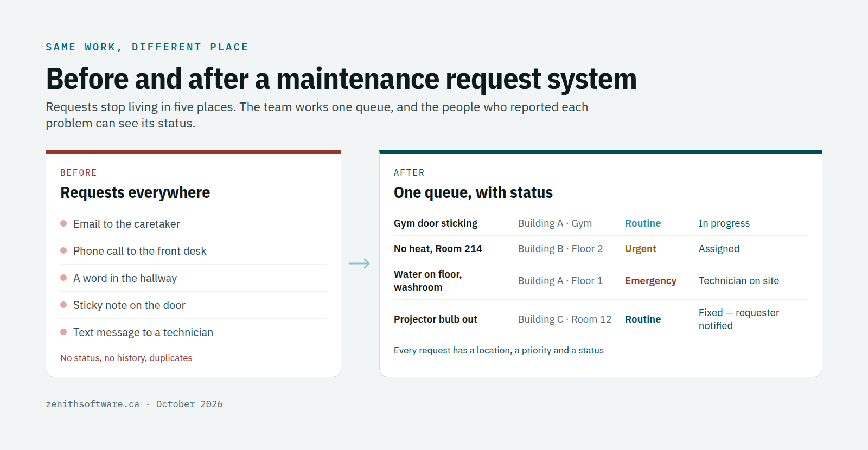Viewport: 868px width, 450px height.
Task: Click the 'Routine' priority for Projector bulb out
Action: (x=643, y=319)
